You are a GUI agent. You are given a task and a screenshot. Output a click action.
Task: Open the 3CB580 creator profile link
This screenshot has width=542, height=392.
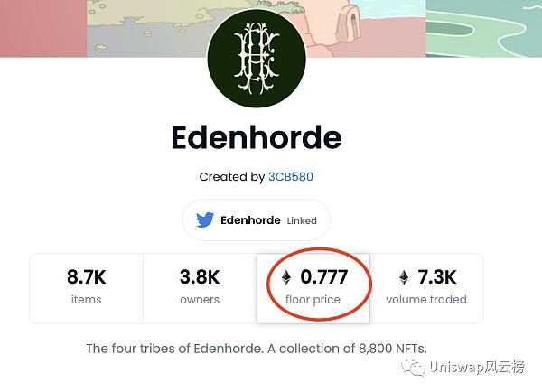click(290, 176)
